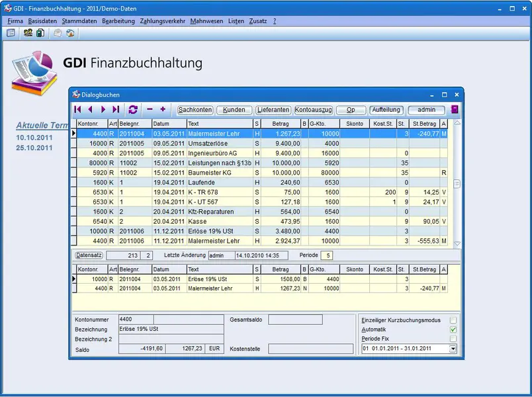
Task: Jump to the last record arrow
Action: click(x=116, y=110)
